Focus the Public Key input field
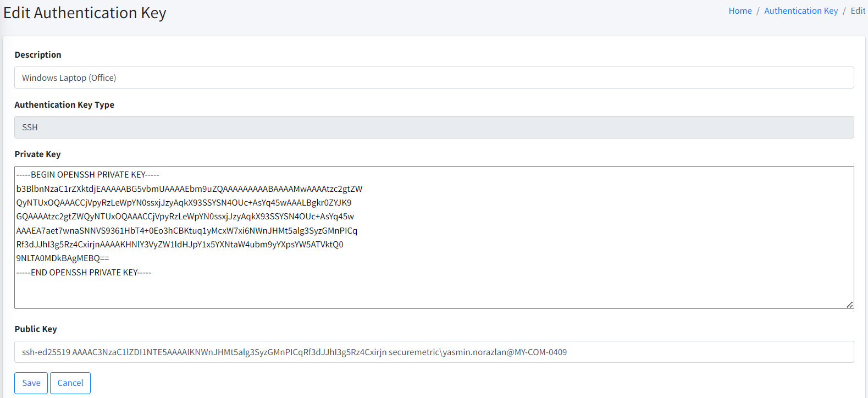The height and width of the screenshot is (398, 868). (x=434, y=352)
